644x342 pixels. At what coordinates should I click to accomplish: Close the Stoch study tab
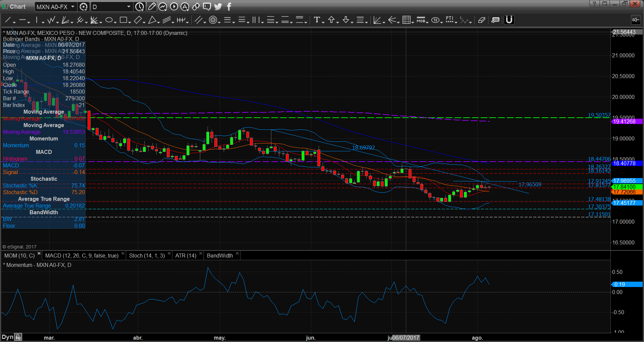pyautogui.click(x=169, y=253)
